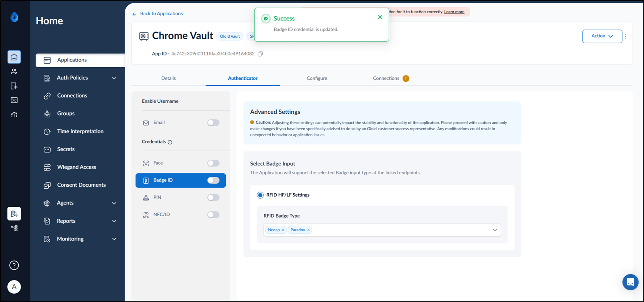Select the Face credential row
644x302 pixels.
181,163
